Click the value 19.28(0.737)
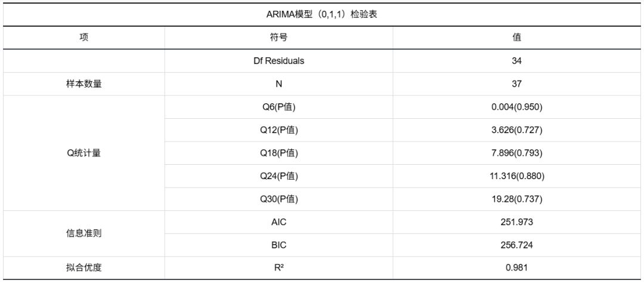 [517, 199]
